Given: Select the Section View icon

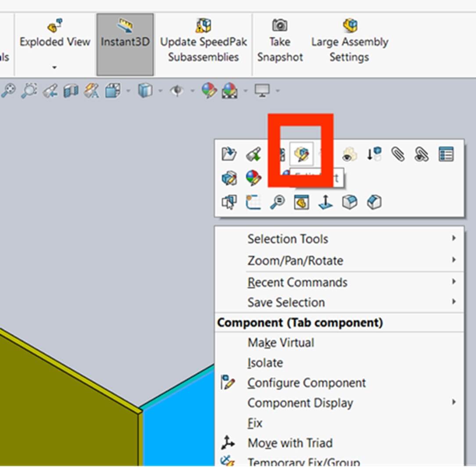Looking at the screenshot, I should pyautogui.click(x=70, y=91).
